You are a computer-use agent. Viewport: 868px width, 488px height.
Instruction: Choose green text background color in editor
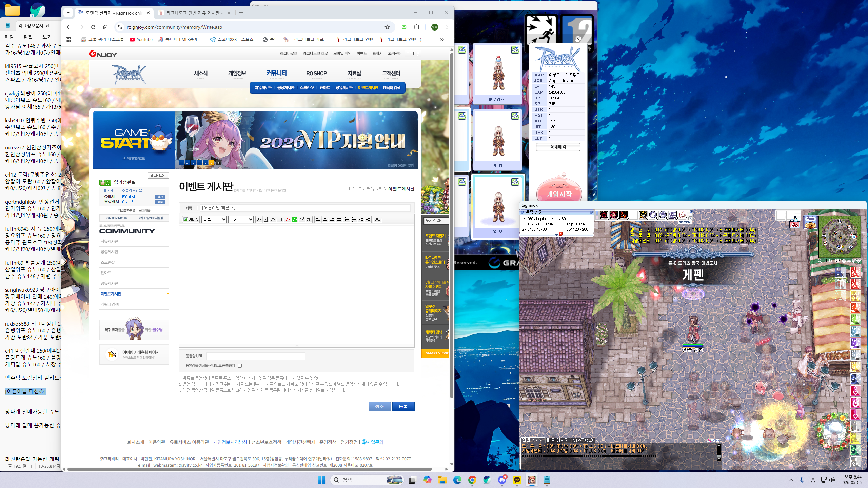(x=295, y=219)
